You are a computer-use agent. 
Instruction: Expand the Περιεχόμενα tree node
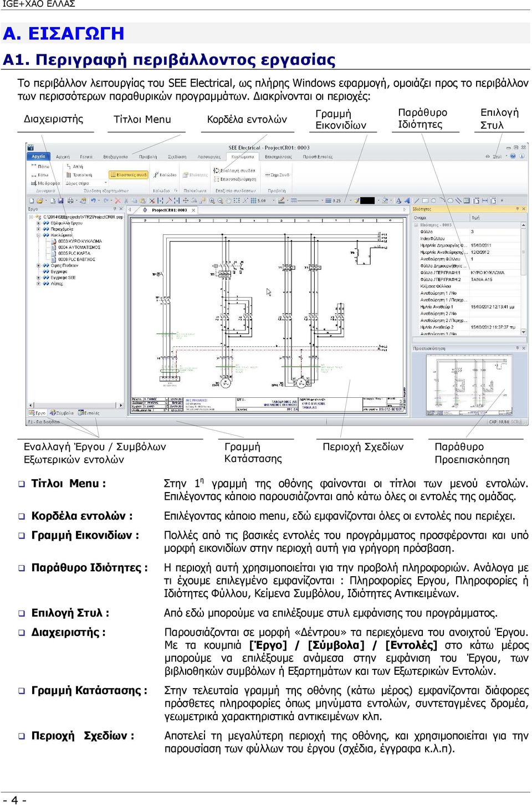click(39, 229)
